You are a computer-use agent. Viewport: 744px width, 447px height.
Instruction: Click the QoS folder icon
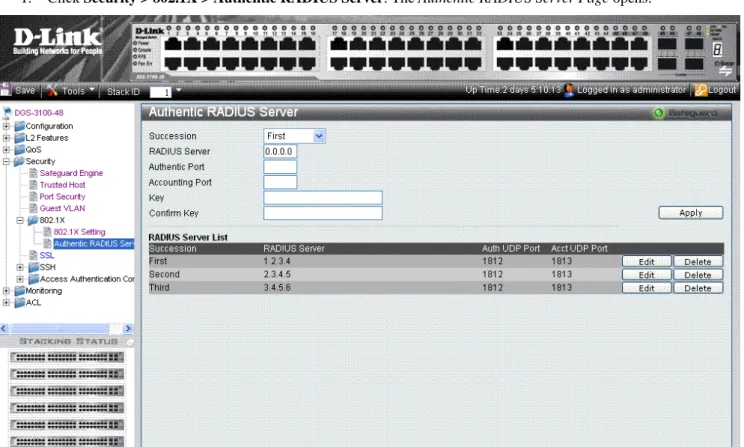[x=19, y=149]
